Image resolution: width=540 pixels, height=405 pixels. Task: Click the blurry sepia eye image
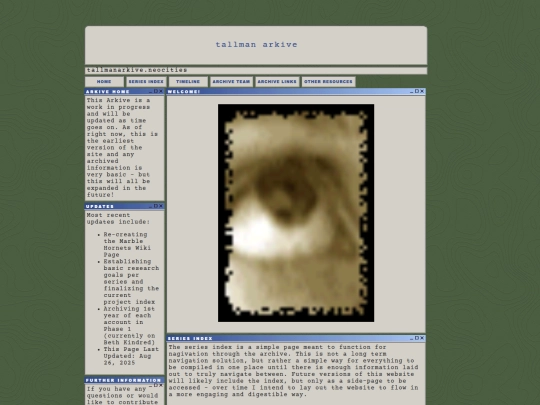296,213
